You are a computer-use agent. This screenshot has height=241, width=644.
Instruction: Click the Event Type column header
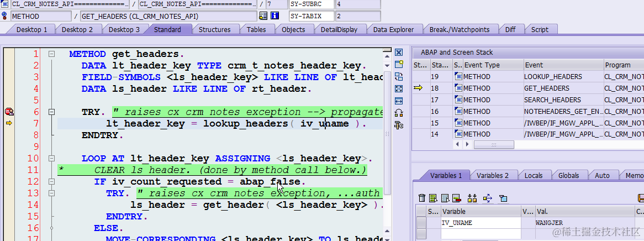pyautogui.click(x=493, y=65)
